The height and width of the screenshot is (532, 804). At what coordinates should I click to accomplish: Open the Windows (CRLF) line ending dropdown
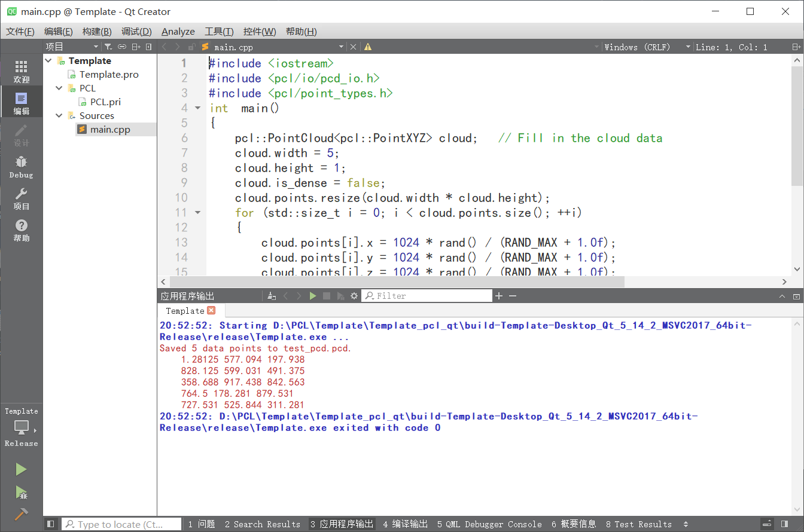[647, 47]
